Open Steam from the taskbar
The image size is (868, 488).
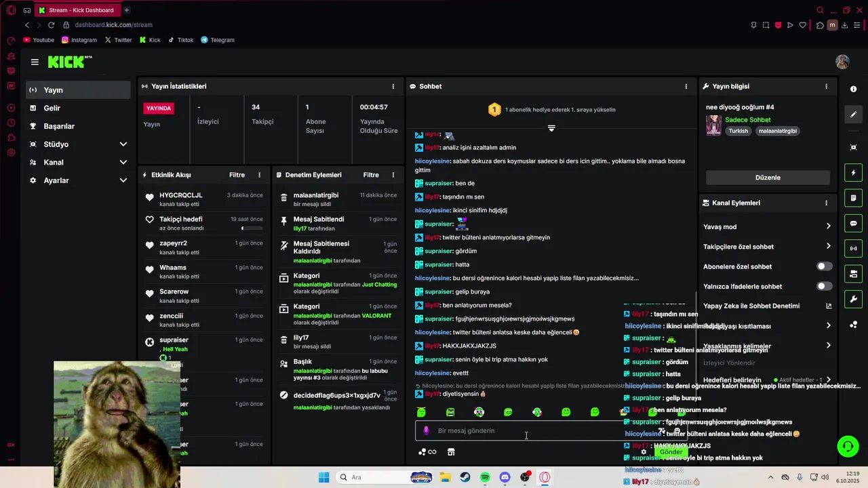tap(465, 477)
